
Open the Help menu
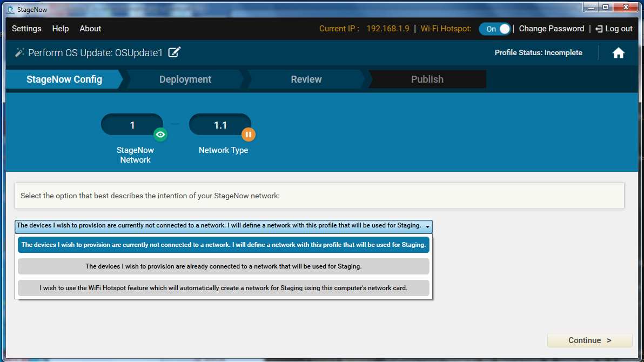tap(61, 29)
